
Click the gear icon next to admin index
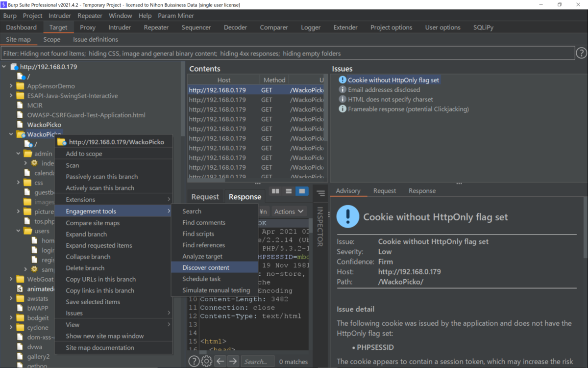(x=34, y=163)
